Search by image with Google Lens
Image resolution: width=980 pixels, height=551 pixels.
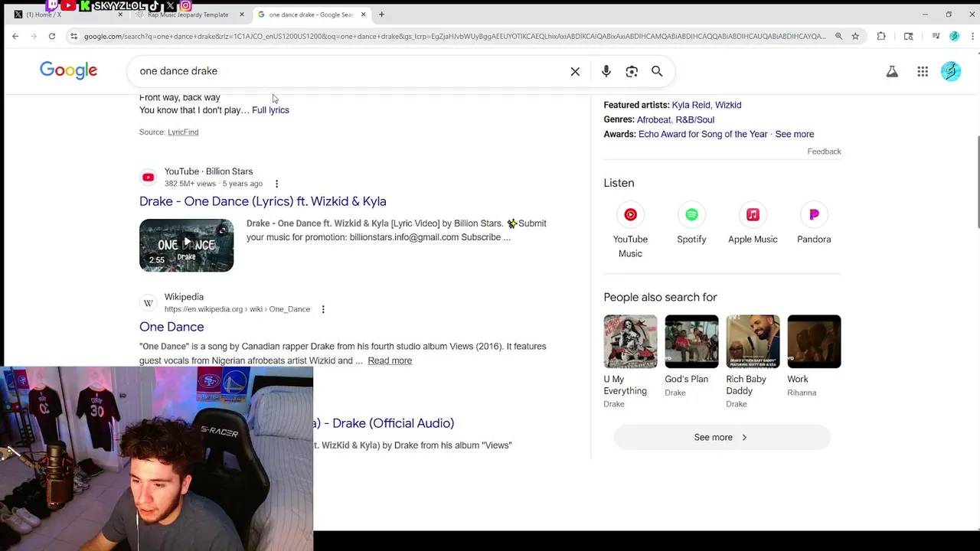click(632, 71)
